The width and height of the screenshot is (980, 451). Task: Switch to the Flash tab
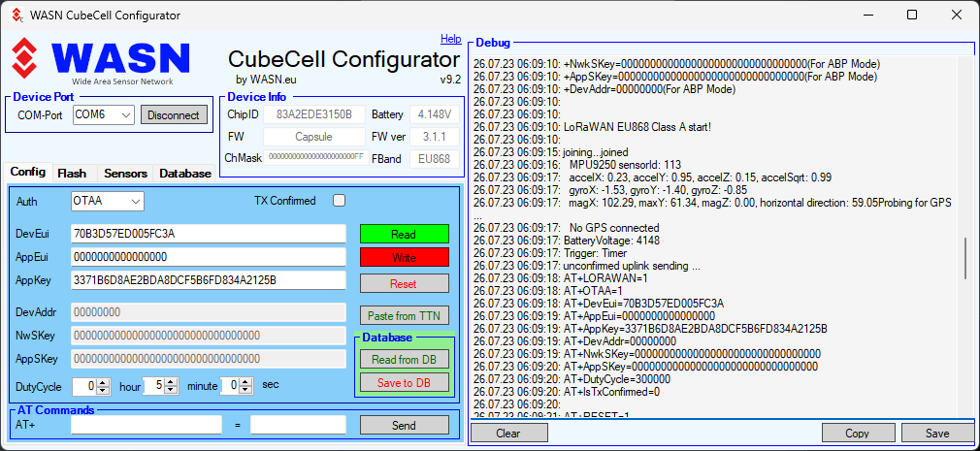(x=72, y=174)
